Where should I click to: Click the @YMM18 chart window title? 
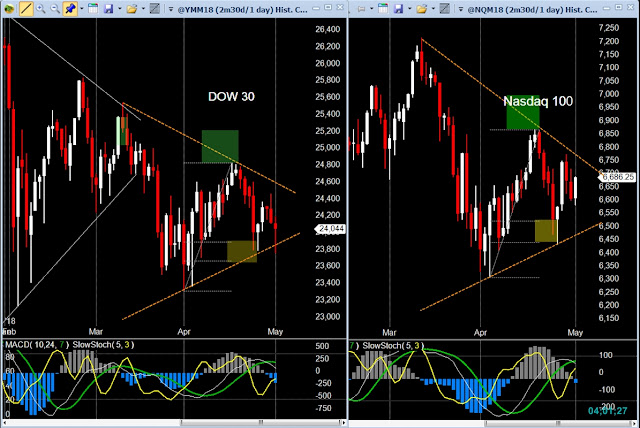[242, 9]
